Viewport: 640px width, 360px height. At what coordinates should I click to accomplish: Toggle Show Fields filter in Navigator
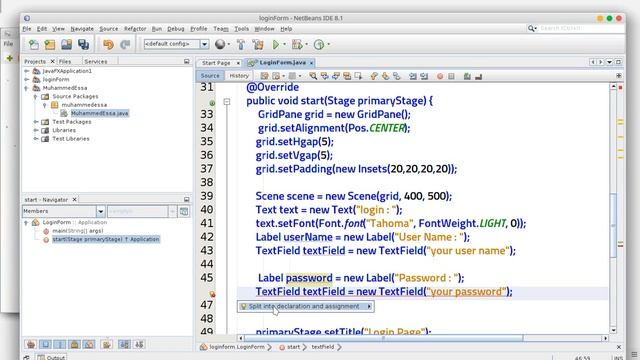(45, 344)
